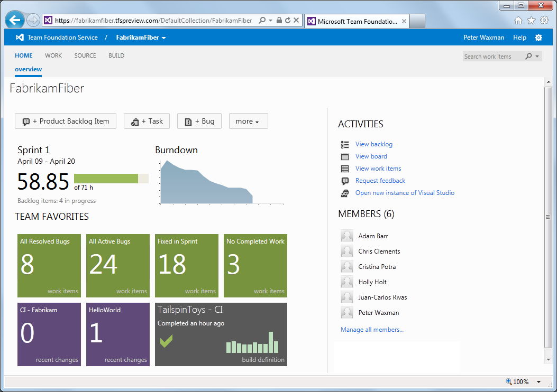Open the View board link
557x392 pixels.
(x=371, y=156)
